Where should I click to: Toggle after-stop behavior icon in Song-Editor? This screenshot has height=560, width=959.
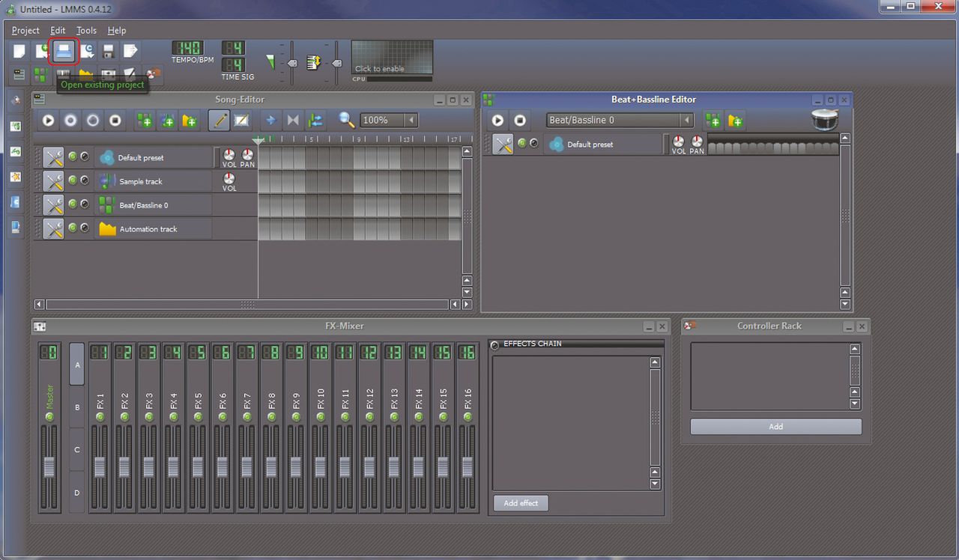[315, 120]
